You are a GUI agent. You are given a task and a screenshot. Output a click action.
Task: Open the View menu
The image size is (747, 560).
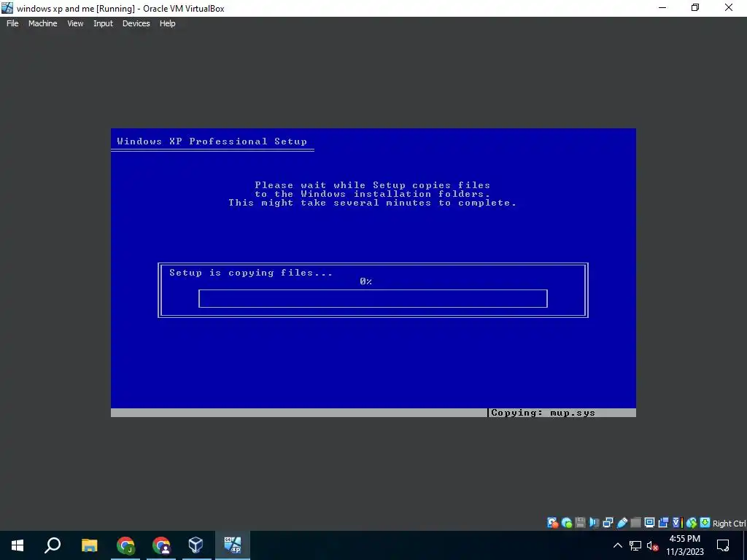click(75, 23)
